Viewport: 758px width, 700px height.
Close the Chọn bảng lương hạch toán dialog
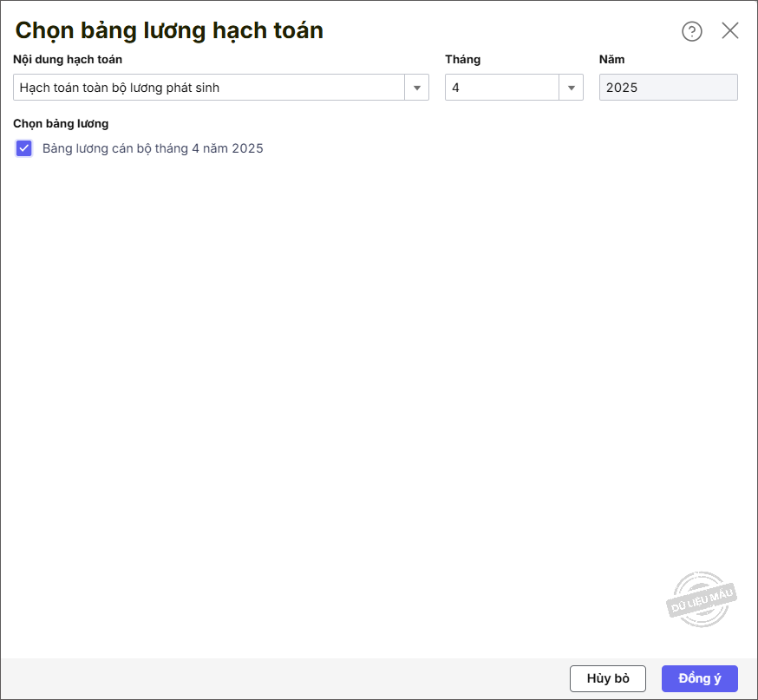point(730,31)
